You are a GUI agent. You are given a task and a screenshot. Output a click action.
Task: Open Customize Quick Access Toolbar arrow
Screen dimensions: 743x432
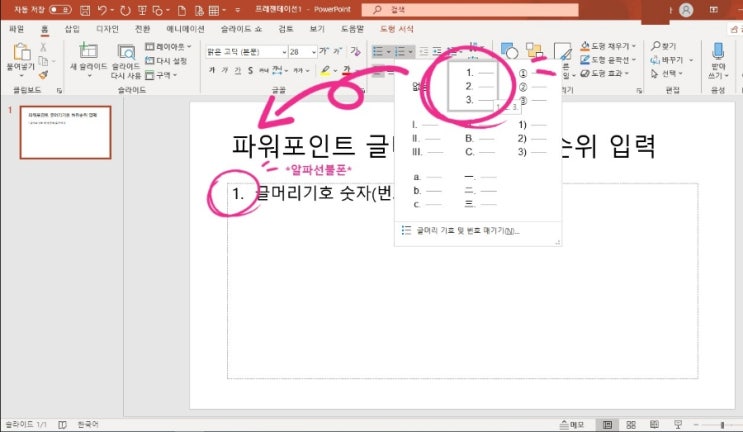(x=238, y=10)
